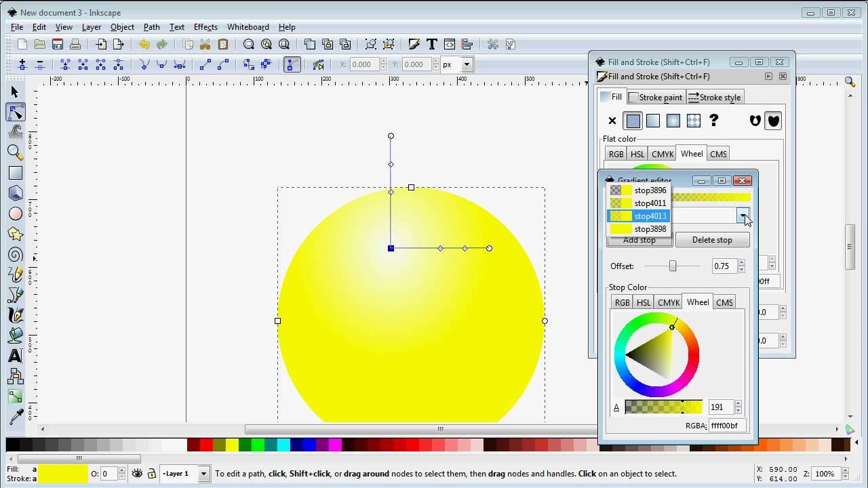Choose stop3896 from the list

coord(638,190)
